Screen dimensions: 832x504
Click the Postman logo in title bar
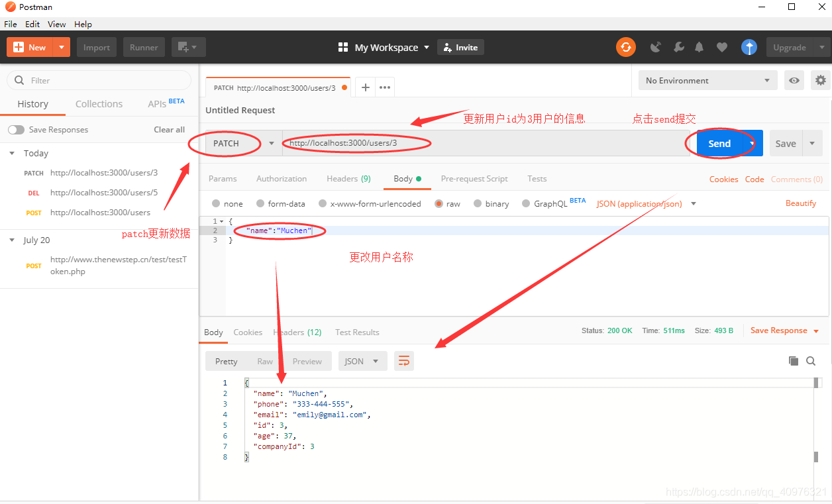pyautogui.click(x=9, y=7)
